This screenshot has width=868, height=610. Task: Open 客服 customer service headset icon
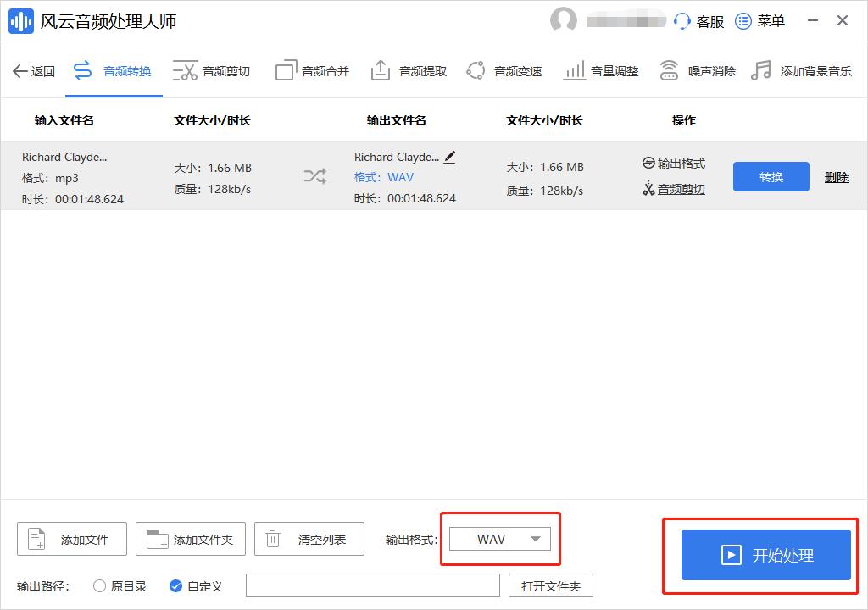click(x=682, y=20)
